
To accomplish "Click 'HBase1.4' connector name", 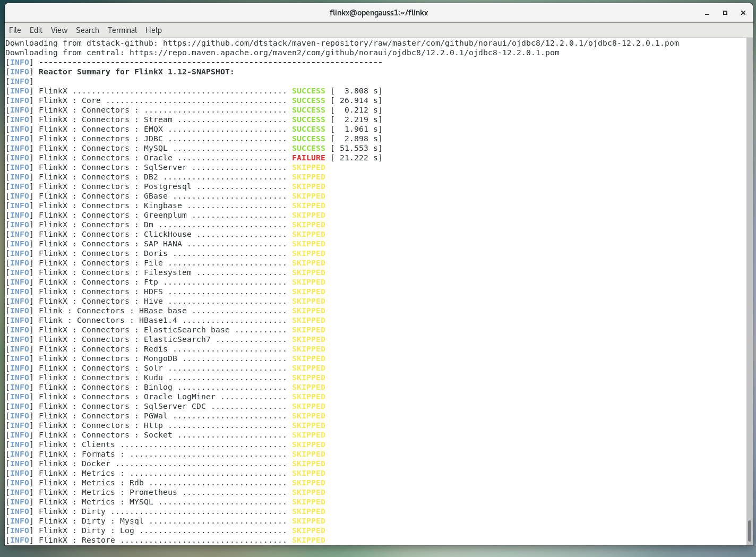I will pyautogui.click(x=158, y=320).
